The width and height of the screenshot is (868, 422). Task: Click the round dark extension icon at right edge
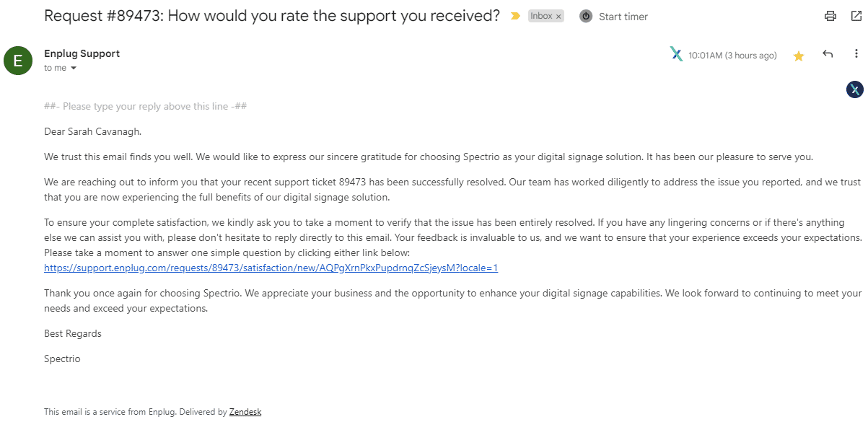click(855, 89)
